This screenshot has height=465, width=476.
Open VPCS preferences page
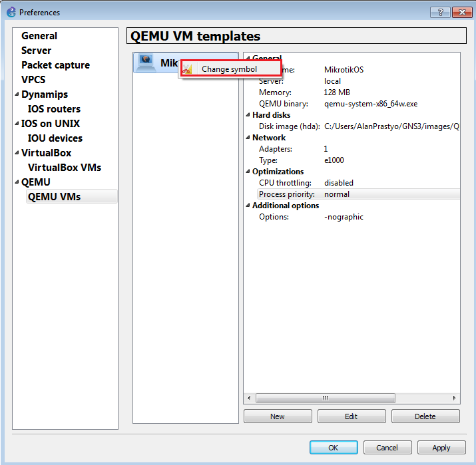(x=33, y=79)
